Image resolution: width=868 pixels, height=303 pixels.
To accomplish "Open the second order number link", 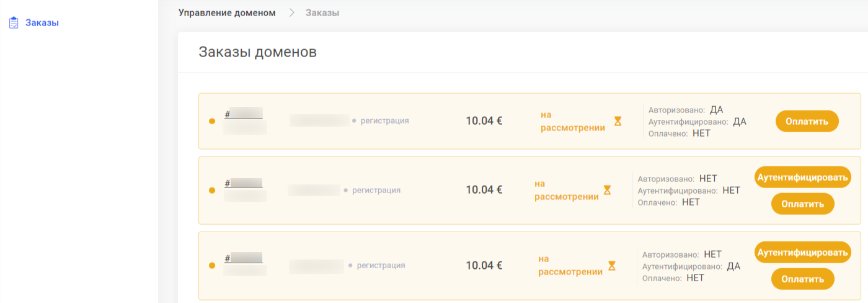I will click(244, 183).
